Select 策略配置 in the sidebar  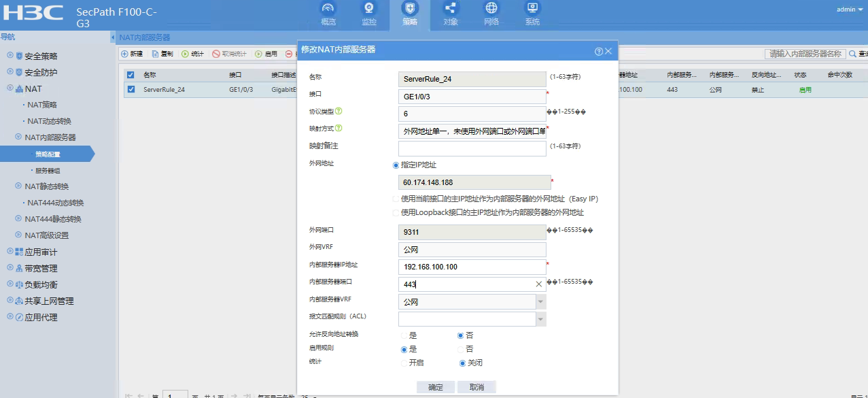[x=48, y=154]
